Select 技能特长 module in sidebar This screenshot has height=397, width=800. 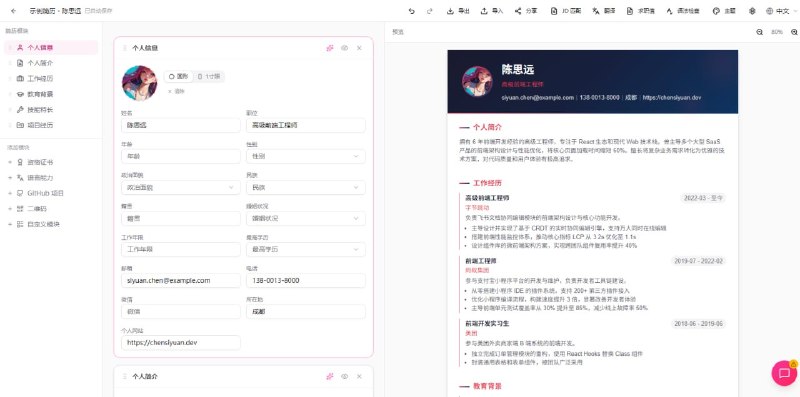(51, 110)
